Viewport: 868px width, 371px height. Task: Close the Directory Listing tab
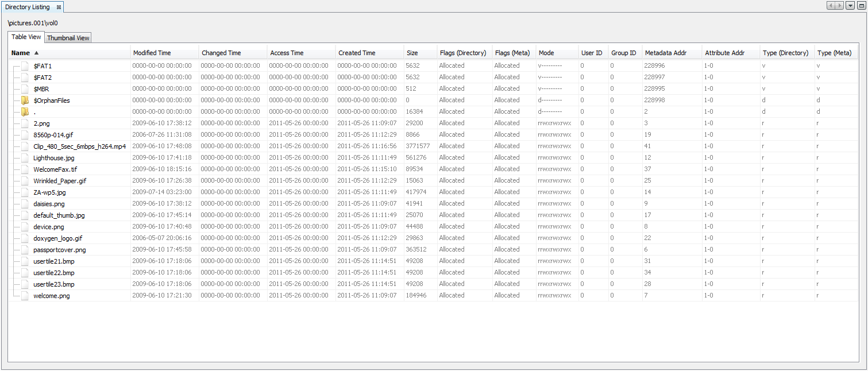pyautogui.click(x=58, y=7)
